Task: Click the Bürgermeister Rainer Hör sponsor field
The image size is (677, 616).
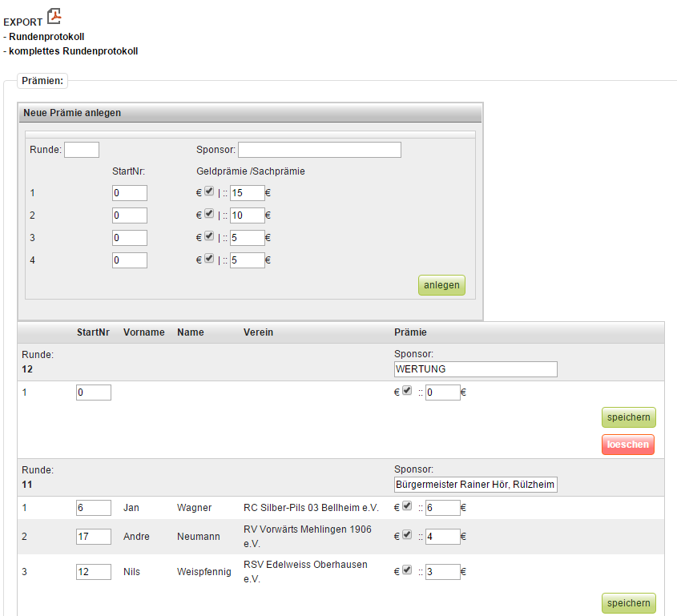Action: click(x=475, y=485)
